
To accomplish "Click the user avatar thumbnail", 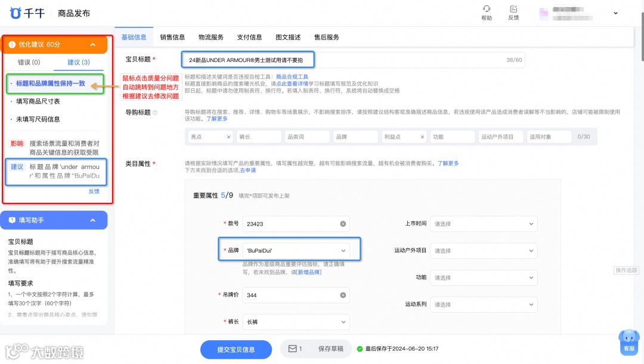I will pyautogui.click(x=543, y=13).
